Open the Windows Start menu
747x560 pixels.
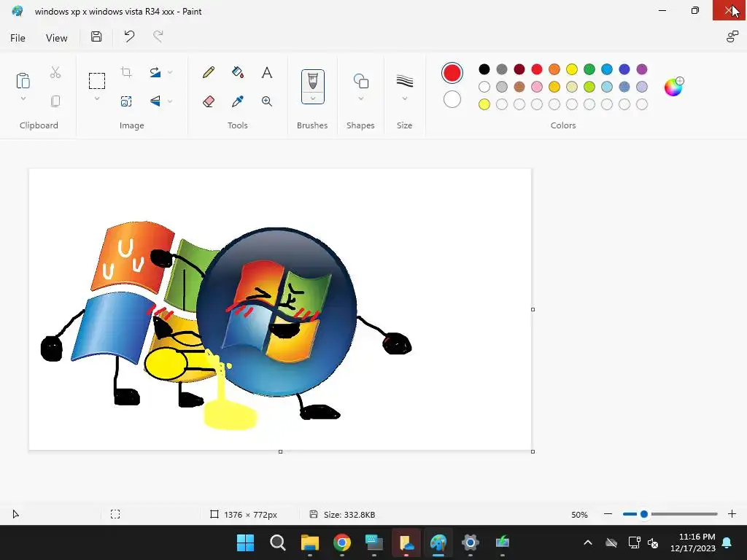click(246, 542)
